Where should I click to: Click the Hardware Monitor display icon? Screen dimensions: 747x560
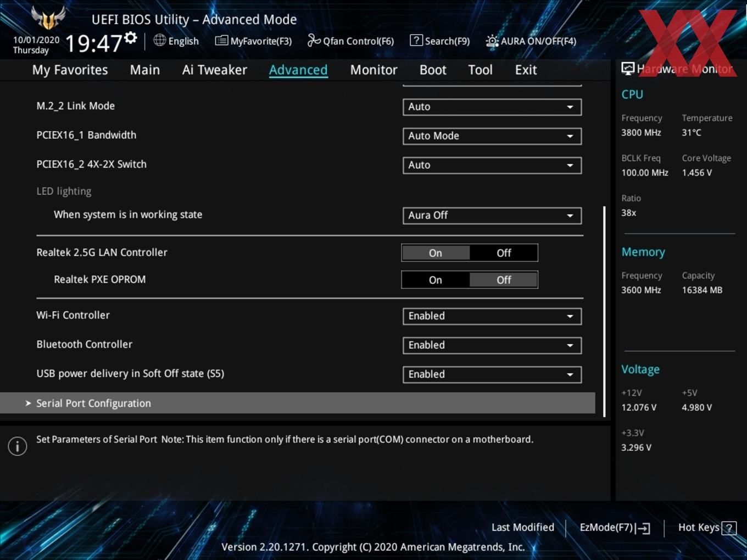point(628,69)
